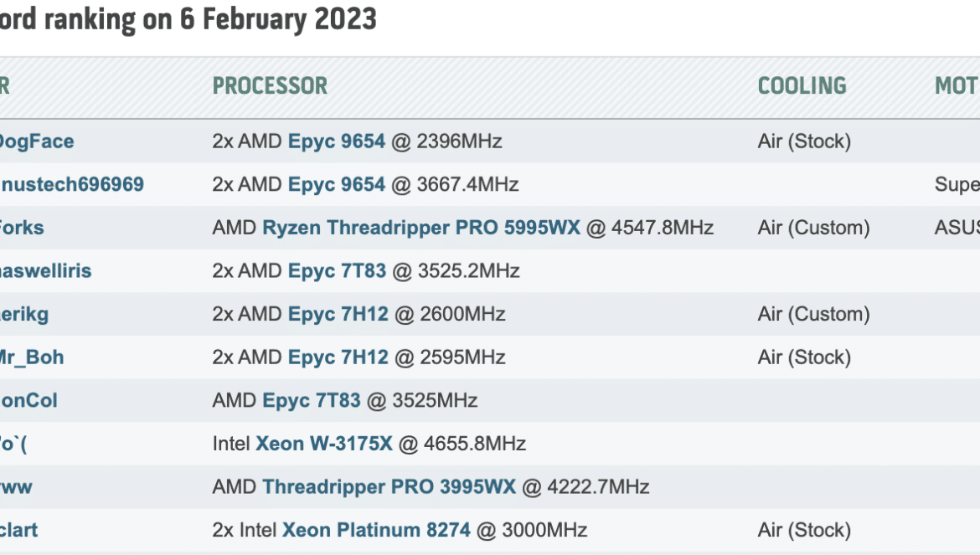This screenshot has height=555, width=980.
Task: Click the '@ 3000MHz' frequency text
Action: click(532, 530)
